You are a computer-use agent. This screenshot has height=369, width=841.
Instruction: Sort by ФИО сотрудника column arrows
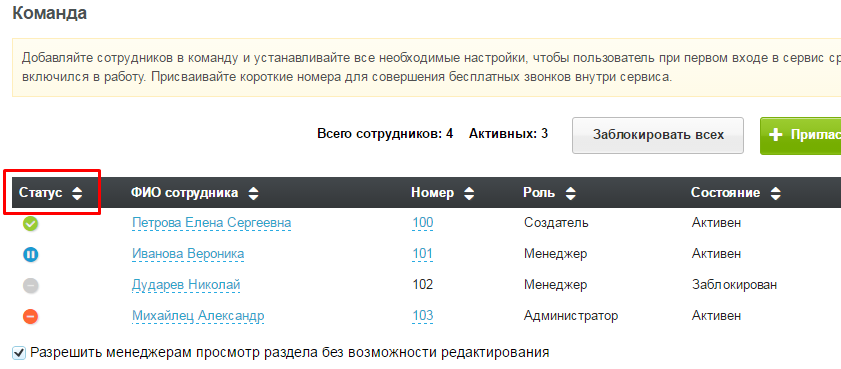[253, 194]
